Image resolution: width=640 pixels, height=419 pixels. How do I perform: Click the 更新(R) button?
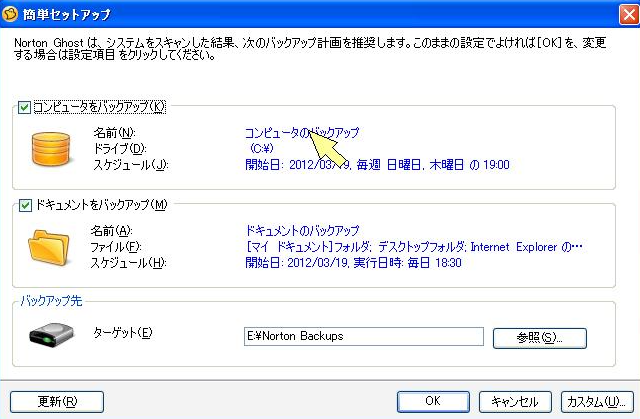(57, 401)
